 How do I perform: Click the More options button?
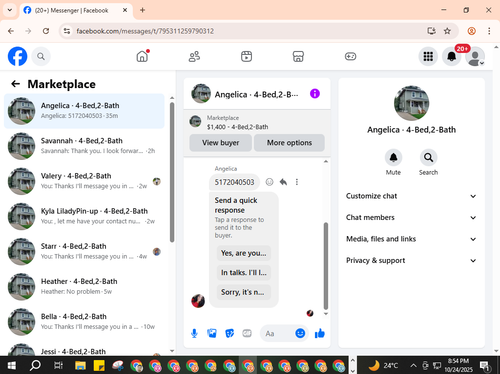coord(289,143)
